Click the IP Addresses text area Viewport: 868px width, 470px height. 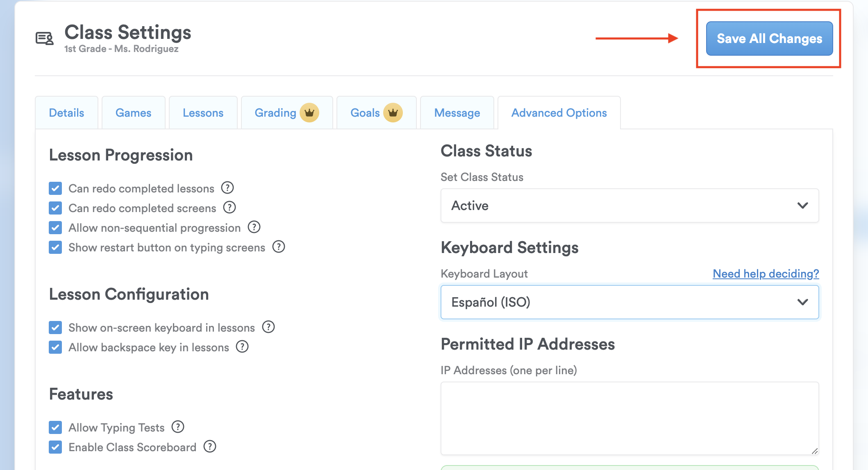[629, 418]
